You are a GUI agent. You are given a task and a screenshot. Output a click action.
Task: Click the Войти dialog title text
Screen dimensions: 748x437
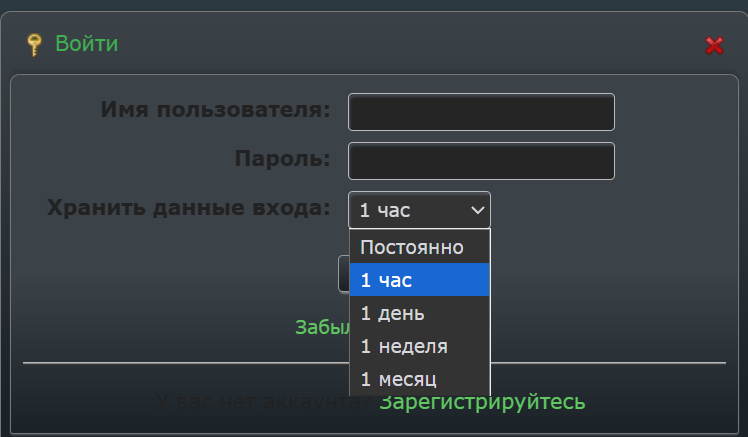coord(87,44)
